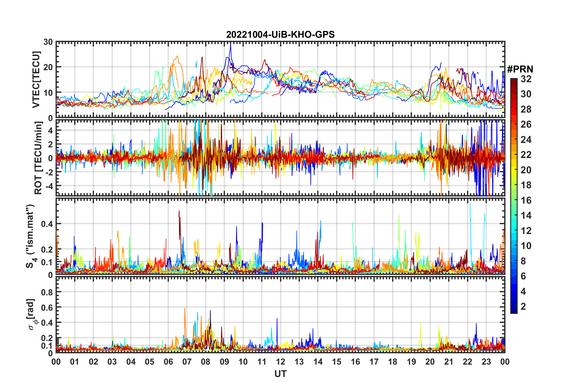This screenshot has height=392, width=561.
Task: Click colorbar tick label 32
Action: [526, 79]
